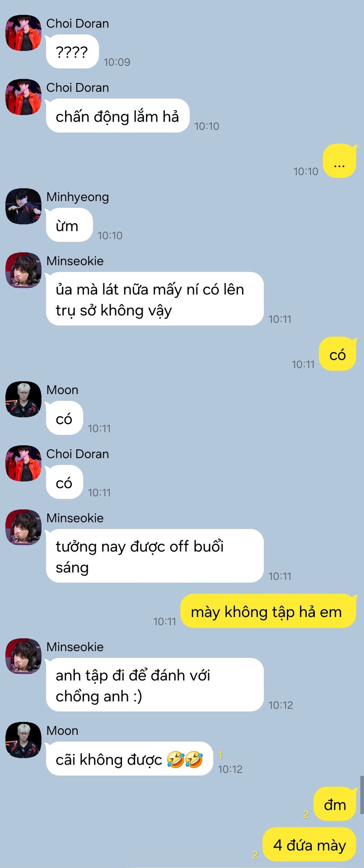Tap the yellow '...' message bubble

coord(340,161)
